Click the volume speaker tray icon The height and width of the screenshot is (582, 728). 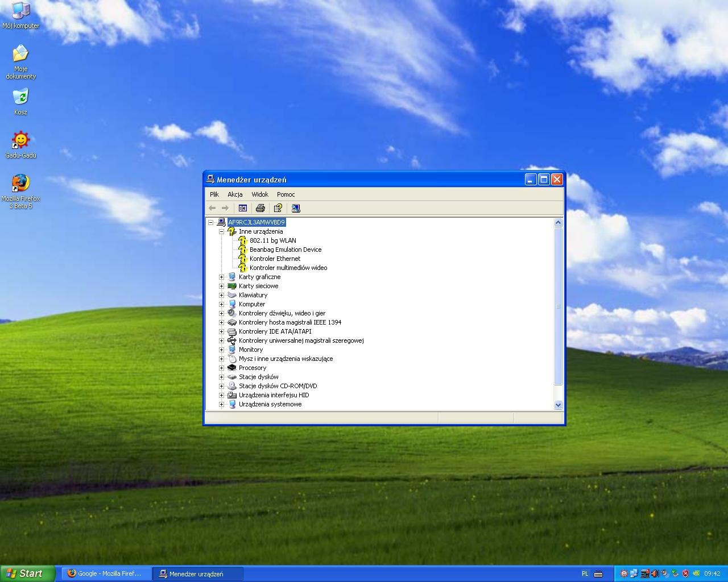tap(655, 573)
